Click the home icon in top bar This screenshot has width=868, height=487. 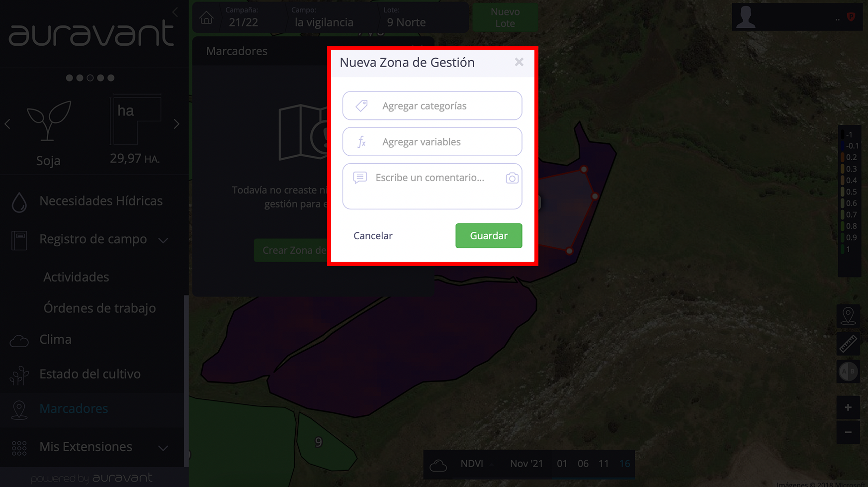(x=206, y=18)
